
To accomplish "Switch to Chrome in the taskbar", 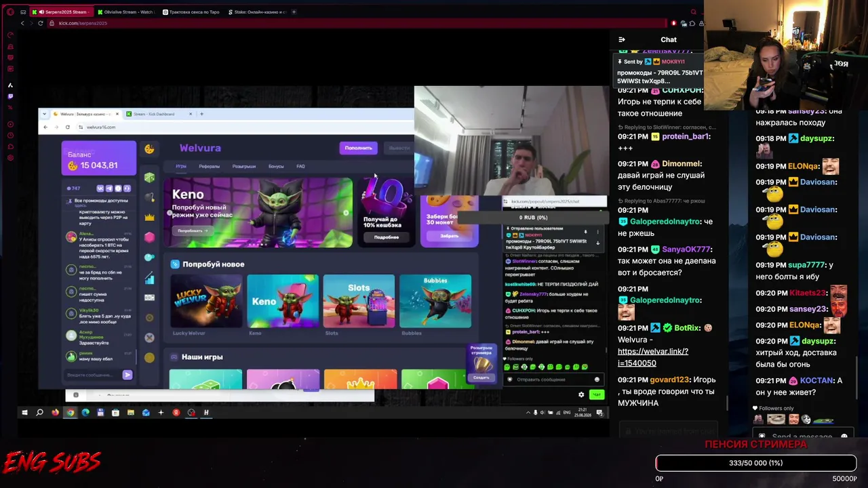I will click(70, 412).
